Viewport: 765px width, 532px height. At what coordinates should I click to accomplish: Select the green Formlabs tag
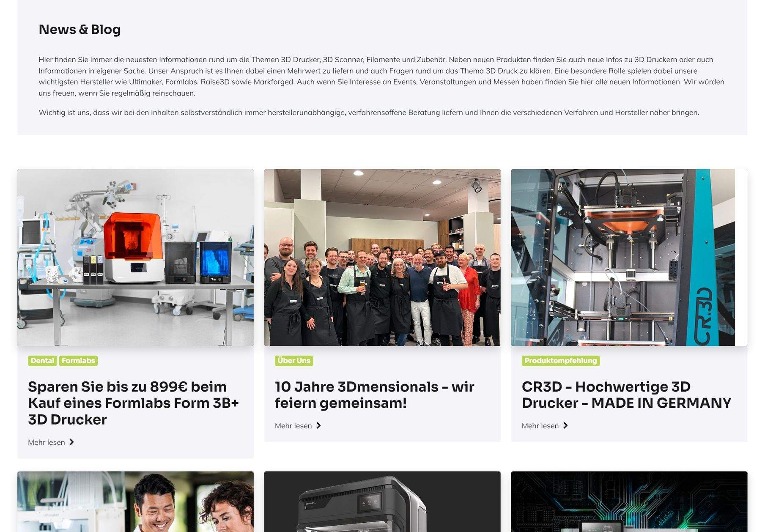point(78,361)
